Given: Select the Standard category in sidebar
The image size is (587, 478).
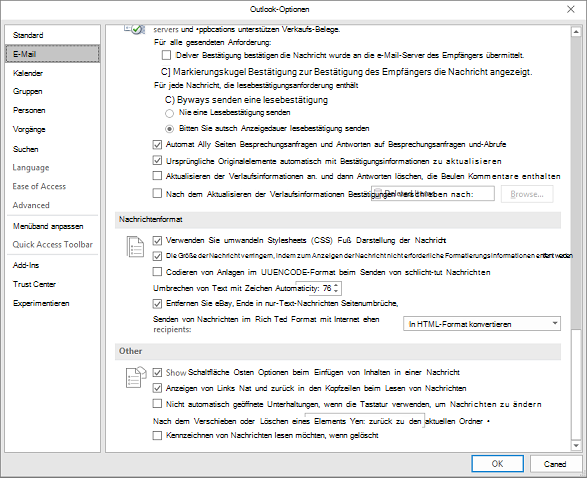Looking at the screenshot, I should tap(52, 35).
